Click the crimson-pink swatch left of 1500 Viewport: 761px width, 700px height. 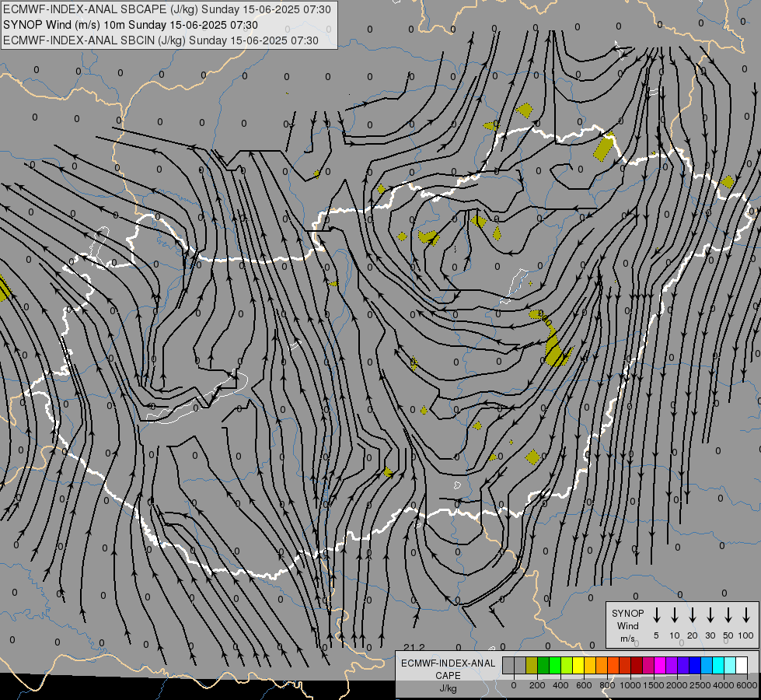tap(648, 665)
